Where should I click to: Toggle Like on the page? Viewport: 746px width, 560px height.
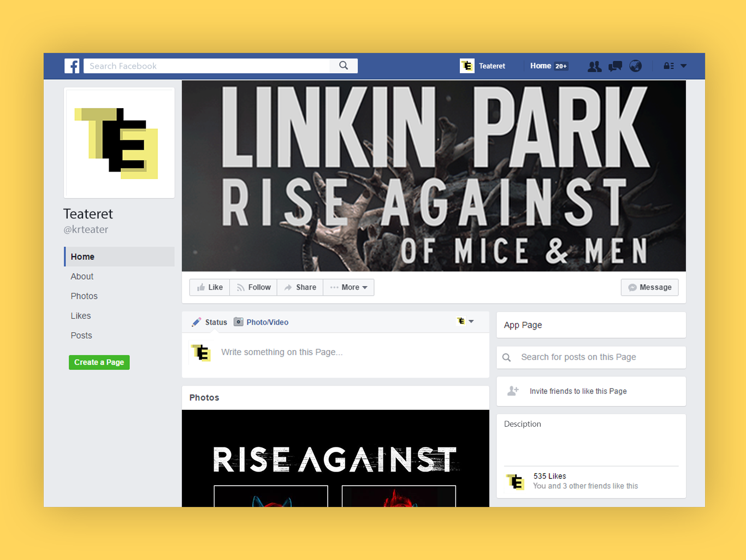point(210,287)
